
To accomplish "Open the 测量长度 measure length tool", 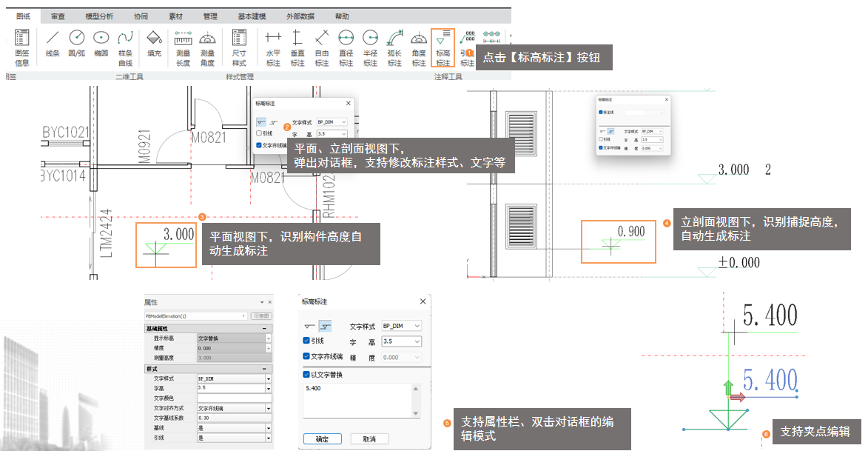I will point(183,48).
